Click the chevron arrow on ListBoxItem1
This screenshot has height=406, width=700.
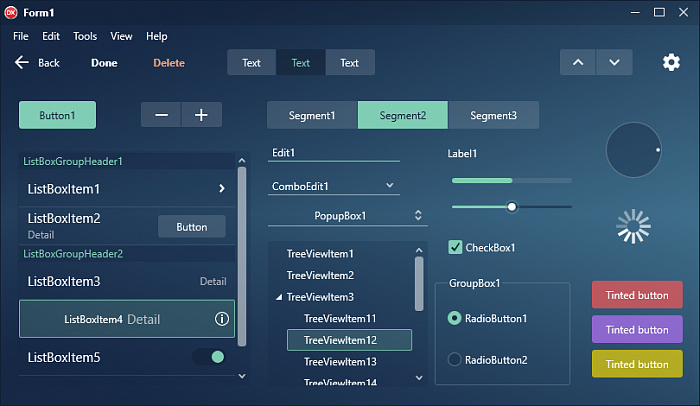(221, 188)
